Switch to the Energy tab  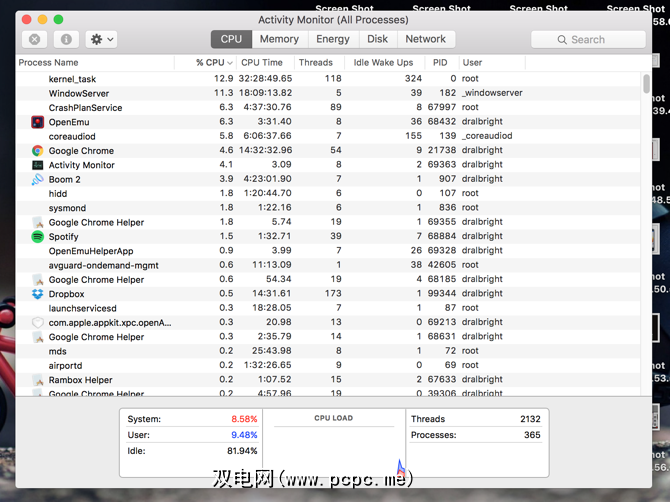[x=333, y=39]
